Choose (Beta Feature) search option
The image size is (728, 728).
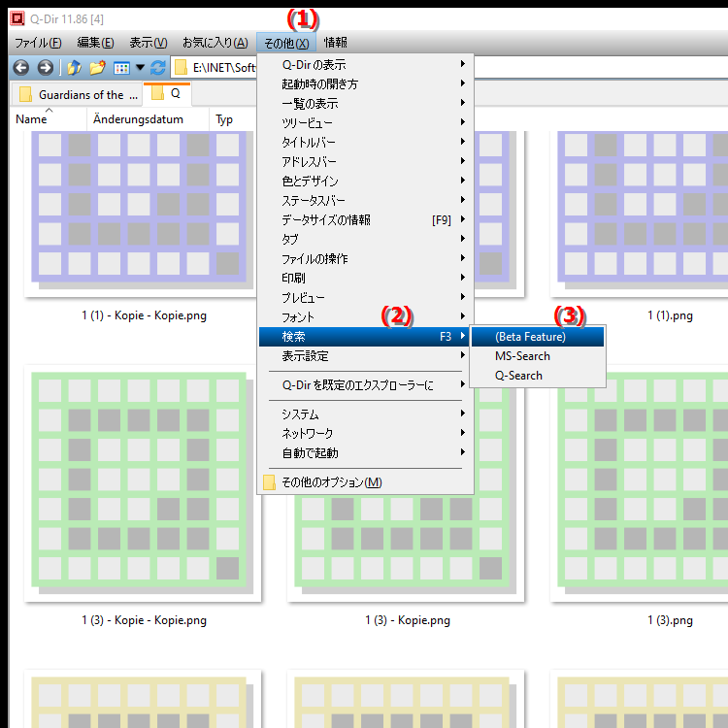click(x=538, y=337)
